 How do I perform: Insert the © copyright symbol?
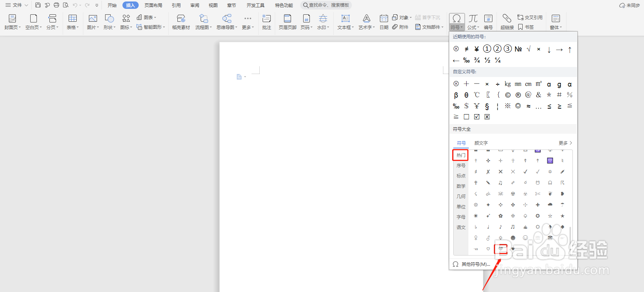pos(508,95)
